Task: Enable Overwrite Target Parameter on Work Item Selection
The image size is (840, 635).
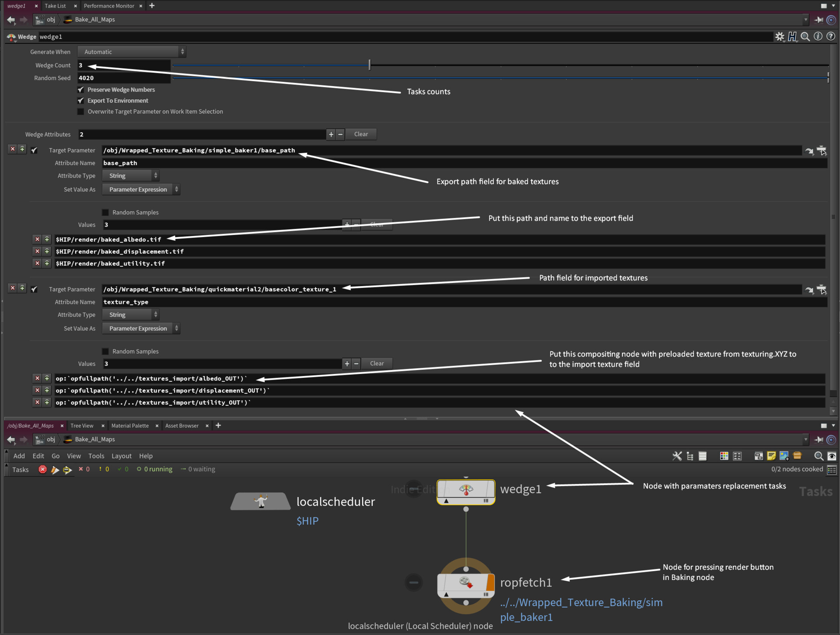Action: (81, 112)
